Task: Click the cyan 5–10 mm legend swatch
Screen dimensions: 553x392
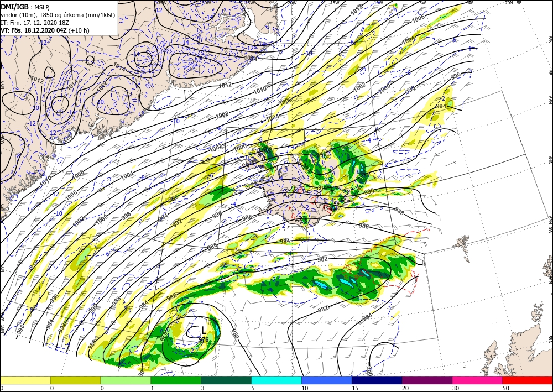Action: 276,380
